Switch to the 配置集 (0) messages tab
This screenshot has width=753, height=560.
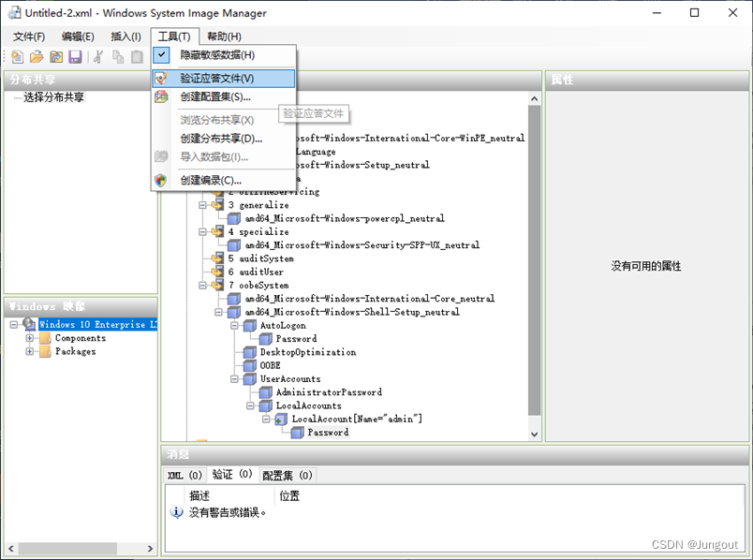tap(288, 476)
